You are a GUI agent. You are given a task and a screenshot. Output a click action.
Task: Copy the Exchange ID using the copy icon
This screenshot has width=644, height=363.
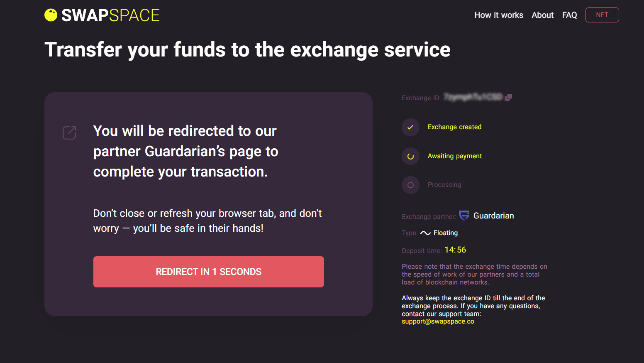click(508, 97)
